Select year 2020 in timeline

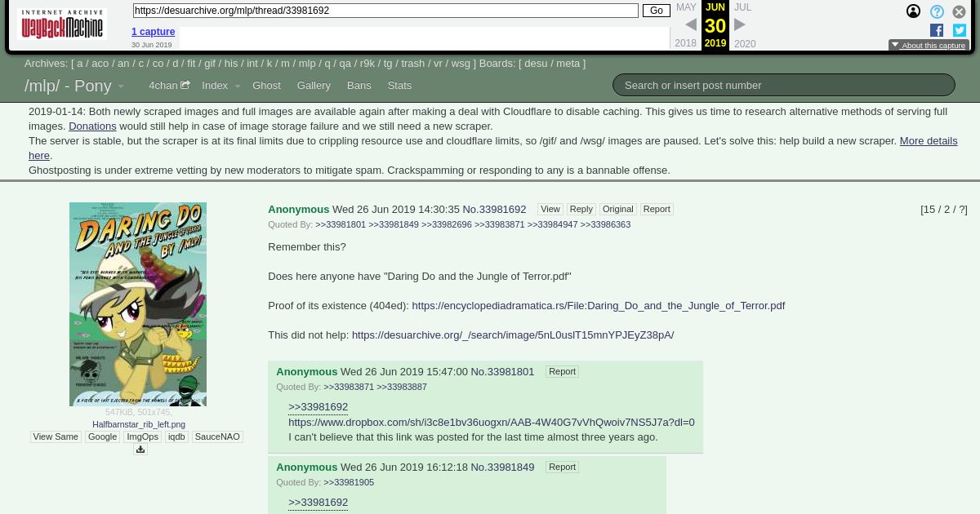(745, 44)
